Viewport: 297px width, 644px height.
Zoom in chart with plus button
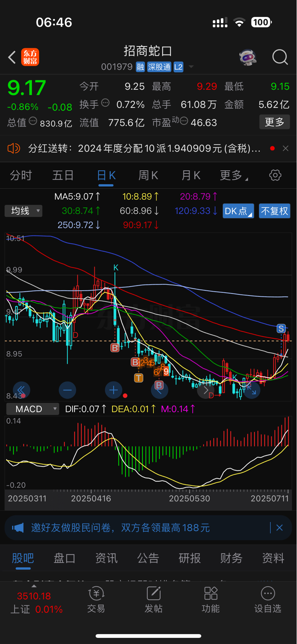coord(113,390)
